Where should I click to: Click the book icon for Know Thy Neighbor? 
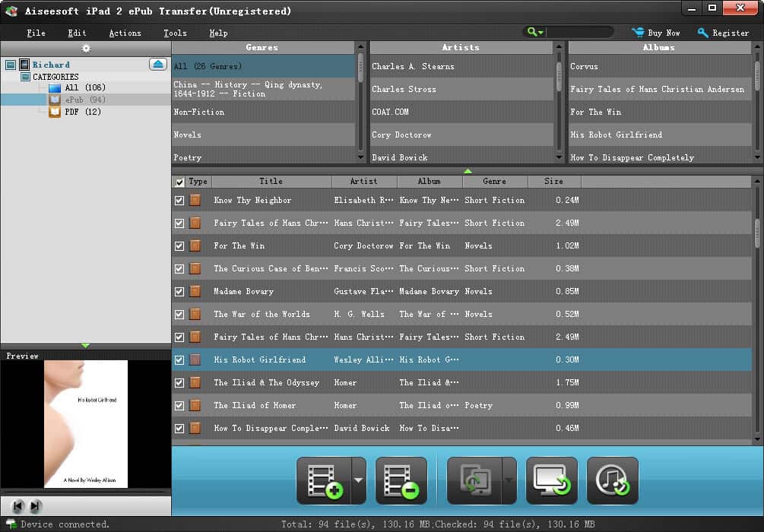pyautogui.click(x=195, y=200)
